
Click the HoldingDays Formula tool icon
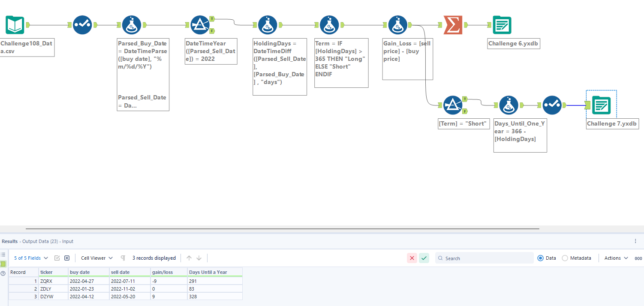point(268,25)
